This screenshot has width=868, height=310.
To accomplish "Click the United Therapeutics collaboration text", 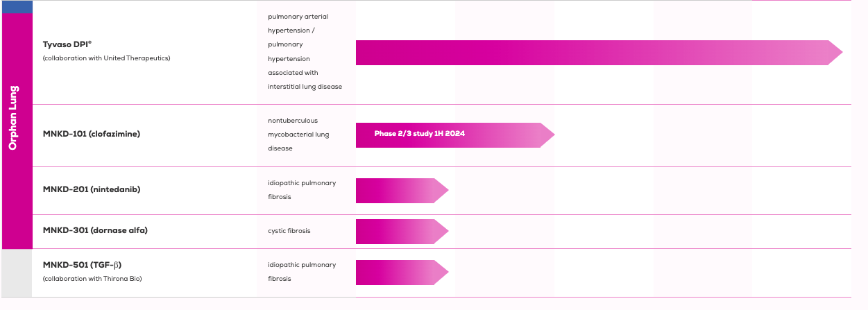I will (106, 58).
